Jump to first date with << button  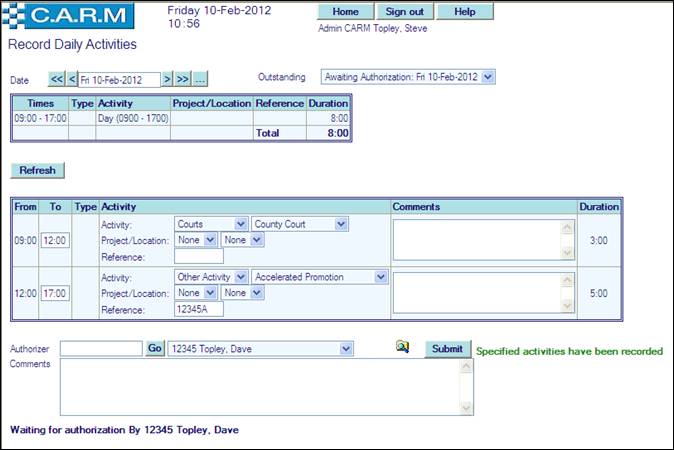pyautogui.click(x=56, y=79)
